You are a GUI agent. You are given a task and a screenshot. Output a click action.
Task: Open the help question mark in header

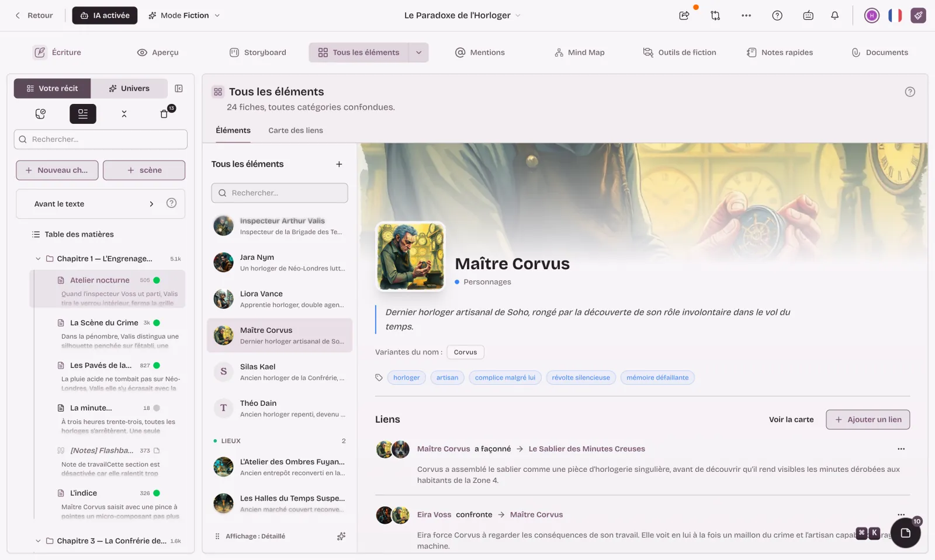tap(777, 16)
